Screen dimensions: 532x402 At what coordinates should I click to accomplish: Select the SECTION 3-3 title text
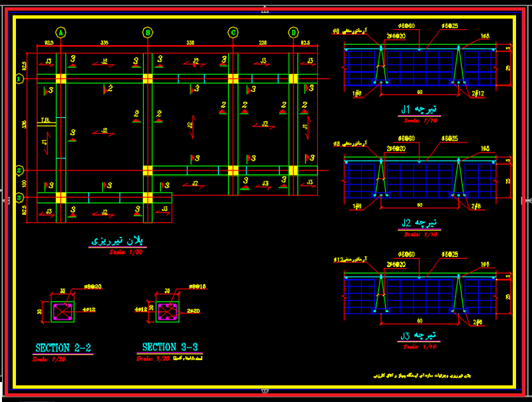[x=170, y=347]
